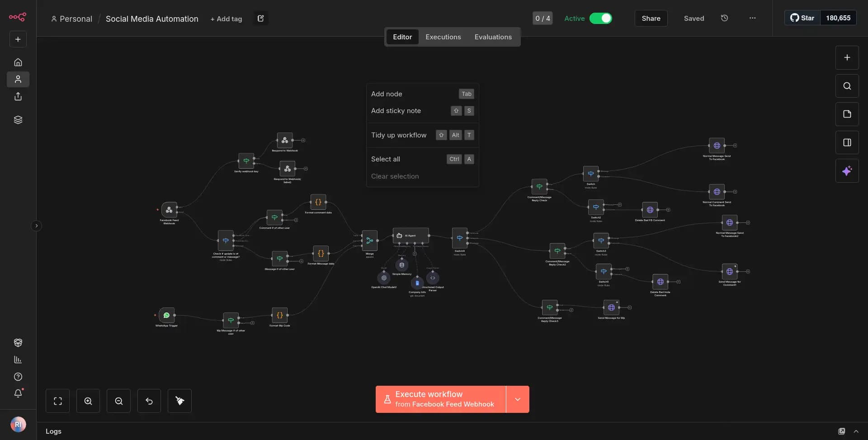
Task: Toggle the Logs panel image icon
Action: pyautogui.click(x=842, y=431)
